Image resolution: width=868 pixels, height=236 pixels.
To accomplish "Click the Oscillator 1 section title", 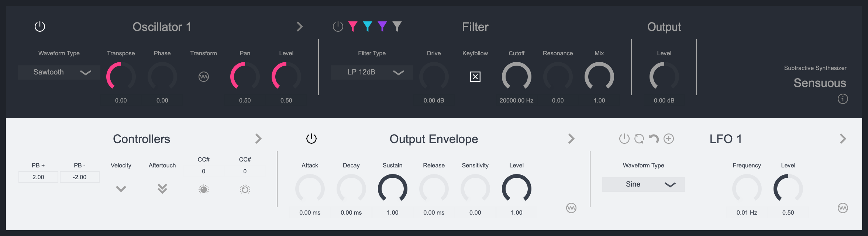I will pos(162,27).
